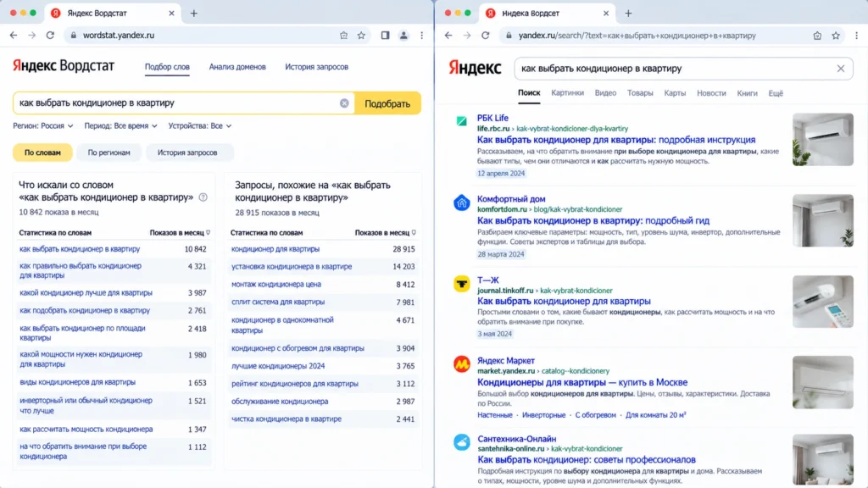Viewport: 868px width, 488px height.
Task: Open the query «сплит система для квартиры»
Action: tap(278, 302)
